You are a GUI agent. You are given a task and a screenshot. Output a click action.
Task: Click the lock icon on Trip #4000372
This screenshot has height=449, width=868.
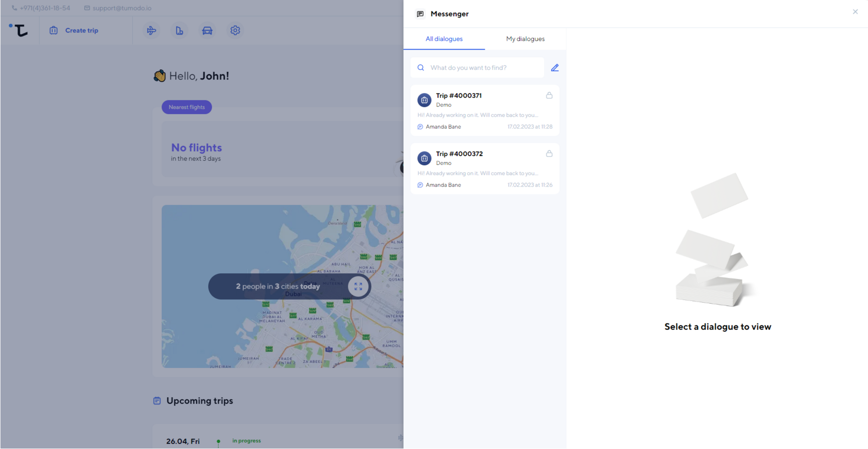[549, 154]
